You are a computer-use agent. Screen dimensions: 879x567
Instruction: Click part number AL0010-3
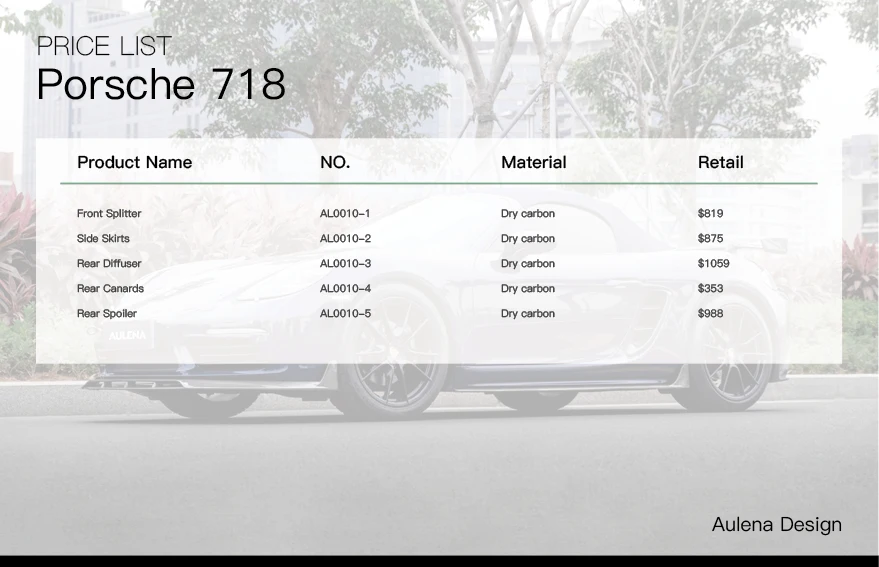pos(345,264)
